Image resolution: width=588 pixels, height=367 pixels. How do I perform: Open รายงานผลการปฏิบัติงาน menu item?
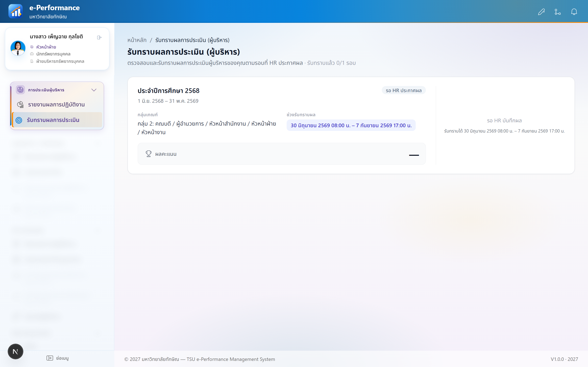pyautogui.click(x=57, y=105)
